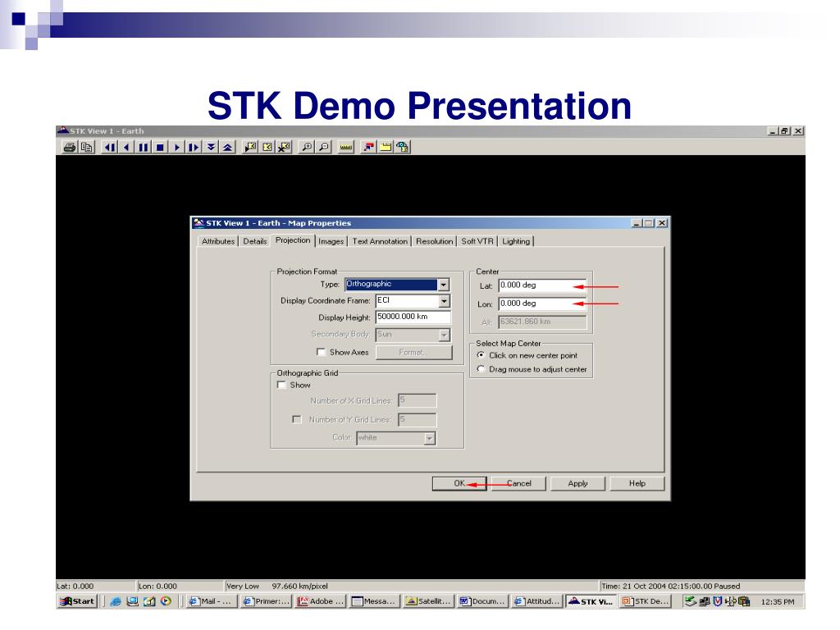Screen dimensions: 840x630
Task: Pause the animation from the toolbar
Action: [143, 147]
